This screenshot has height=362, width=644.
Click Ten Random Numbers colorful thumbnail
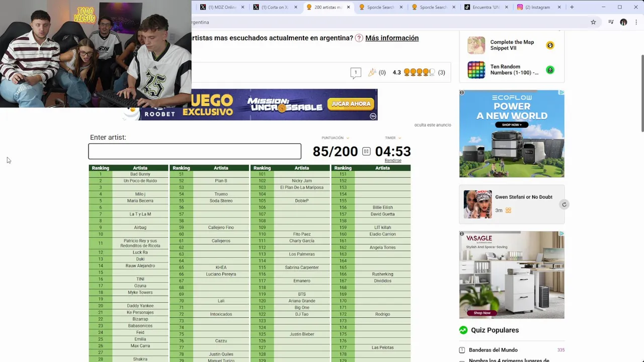[x=476, y=70]
